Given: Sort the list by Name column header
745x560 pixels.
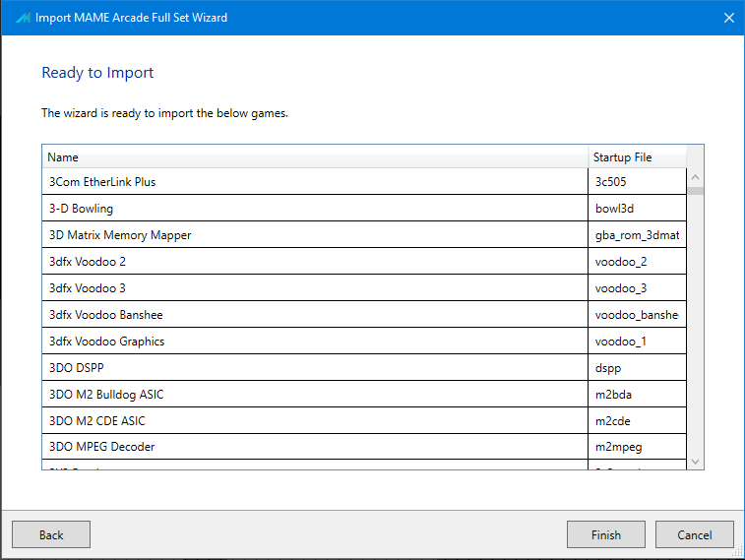Looking at the screenshot, I should click(315, 156).
